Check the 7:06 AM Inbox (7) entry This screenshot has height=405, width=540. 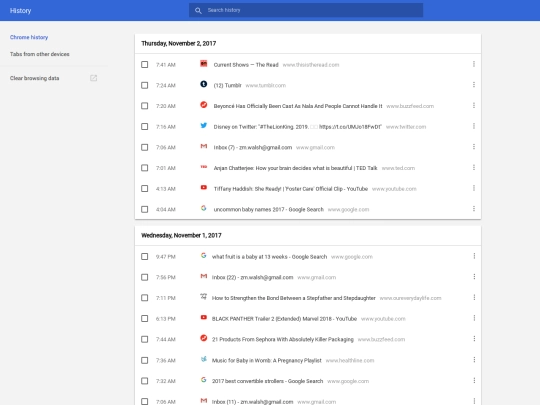click(145, 147)
